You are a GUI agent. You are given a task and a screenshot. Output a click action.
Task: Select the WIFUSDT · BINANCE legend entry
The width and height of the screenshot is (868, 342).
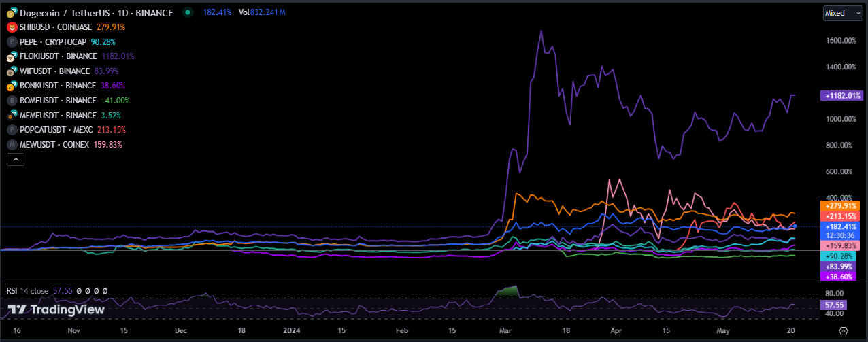(54, 71)
